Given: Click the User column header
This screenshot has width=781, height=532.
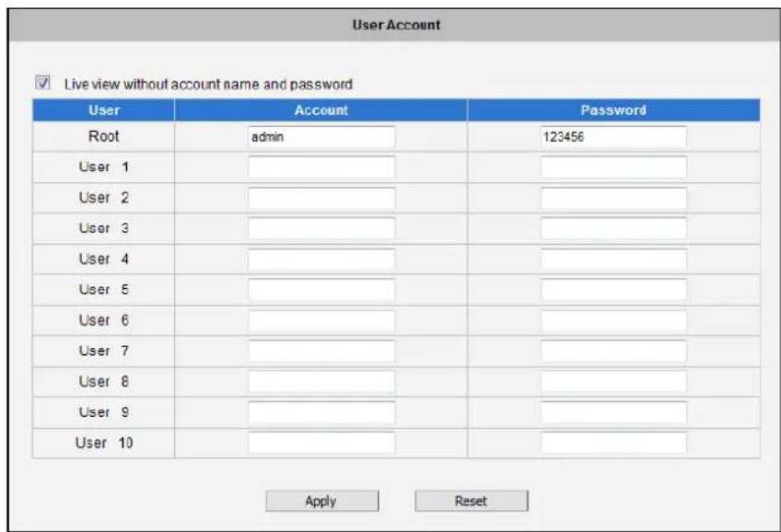Looking at the screenshot, I should coord(103,110).
